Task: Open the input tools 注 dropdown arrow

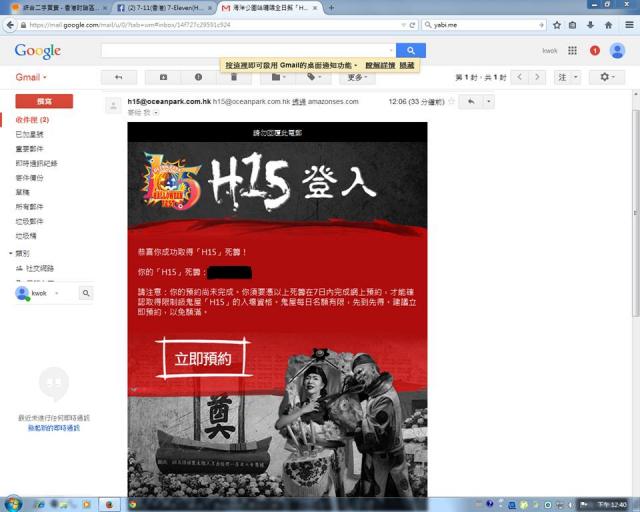Action: pos(576,77)
